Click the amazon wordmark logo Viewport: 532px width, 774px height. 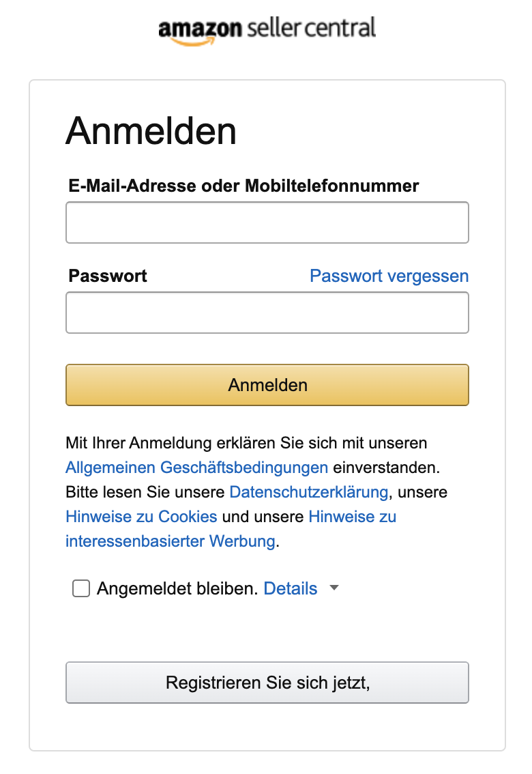pyautogui.click(x=199, y=30)
